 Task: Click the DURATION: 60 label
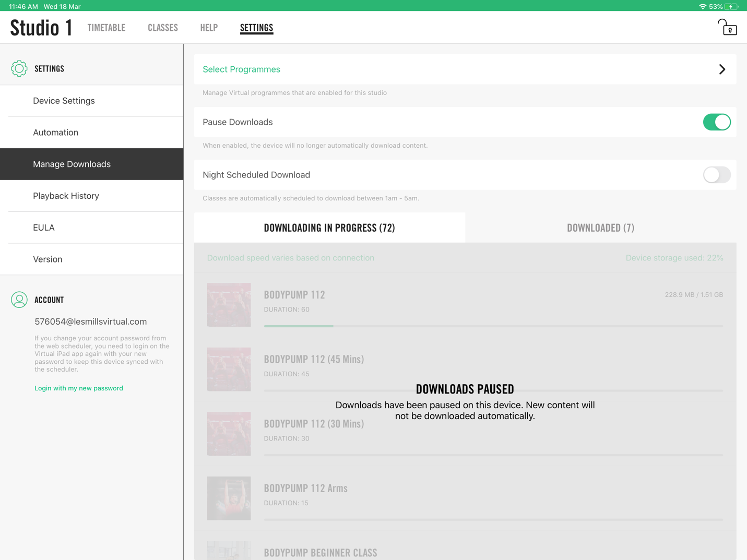(287, 309)
